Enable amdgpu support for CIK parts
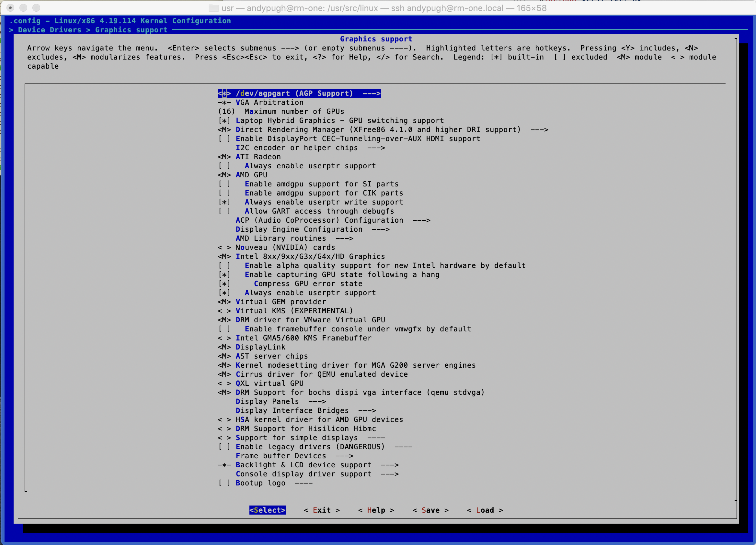The width and height of the screenshot is (756, 545). [310, 193]
